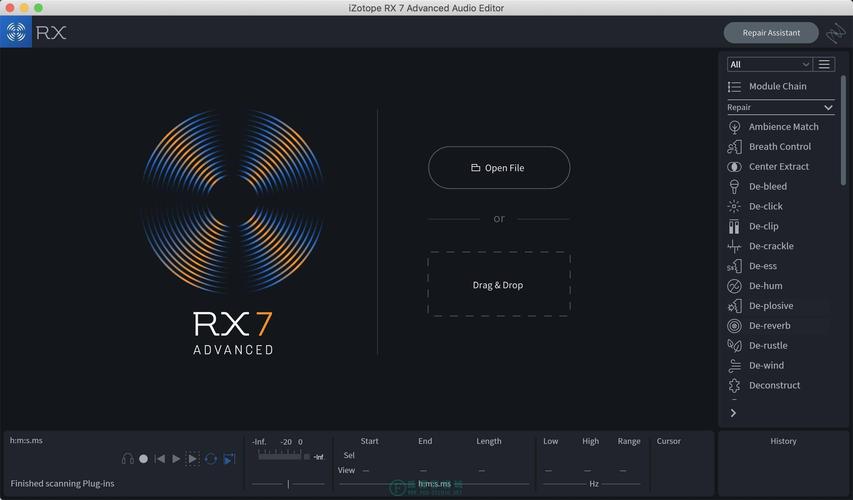Open the De-clip module
Image resolution: width=853 pixels, height=500 pixels.
[x=752, y=226]
